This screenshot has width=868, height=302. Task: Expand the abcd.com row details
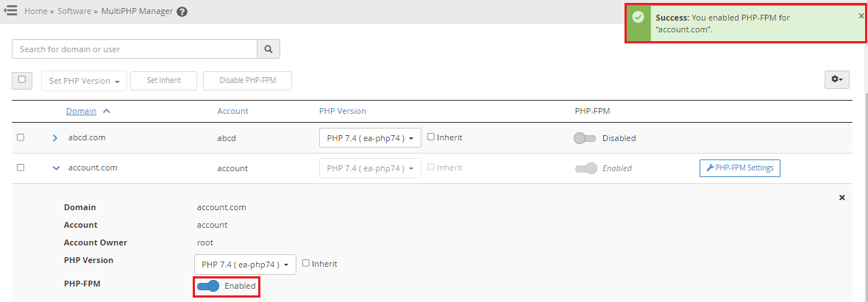point(55,138)
